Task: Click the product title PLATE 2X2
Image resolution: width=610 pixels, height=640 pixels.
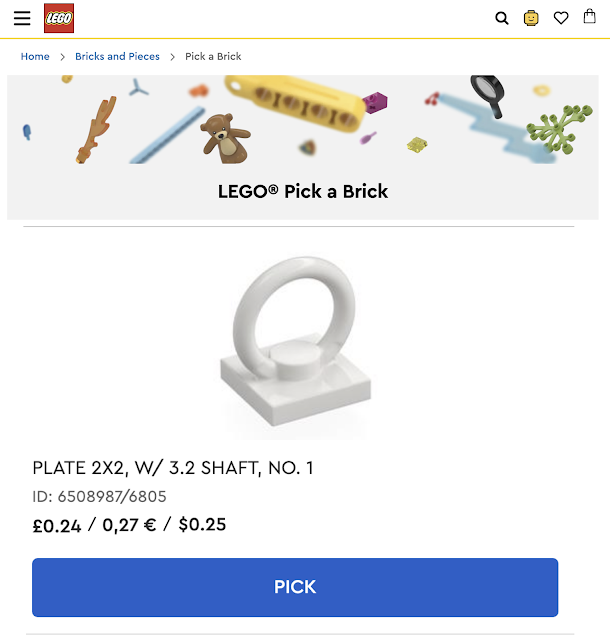Action: point(173,468)
